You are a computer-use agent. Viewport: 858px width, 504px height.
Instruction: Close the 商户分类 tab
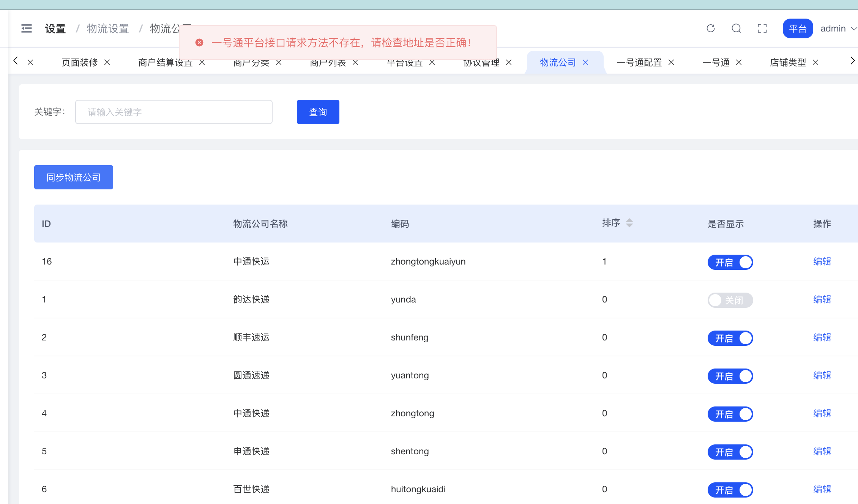[x=279, y=62]
